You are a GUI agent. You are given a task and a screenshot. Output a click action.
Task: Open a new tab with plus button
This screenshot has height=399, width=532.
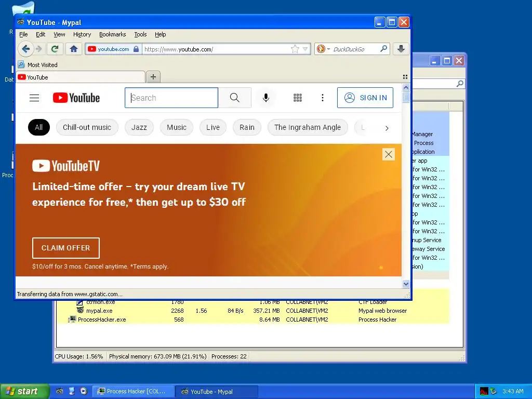point(153,77)
